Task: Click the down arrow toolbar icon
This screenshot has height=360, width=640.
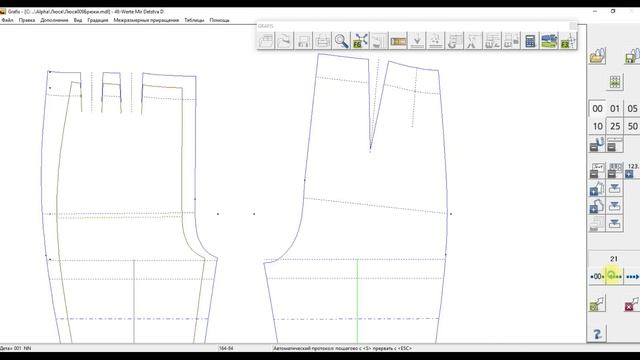Action: (417, 41)
